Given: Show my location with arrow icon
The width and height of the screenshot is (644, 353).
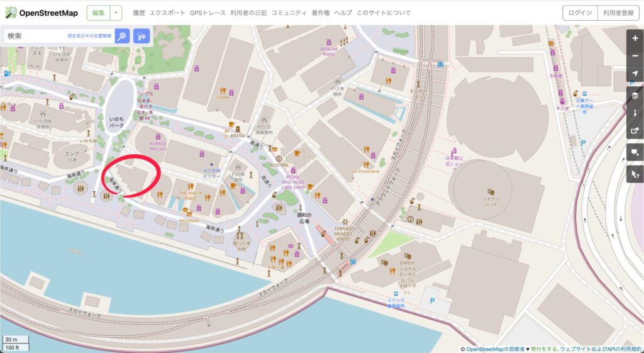Looking at the screenshot, I should point(635,73).
